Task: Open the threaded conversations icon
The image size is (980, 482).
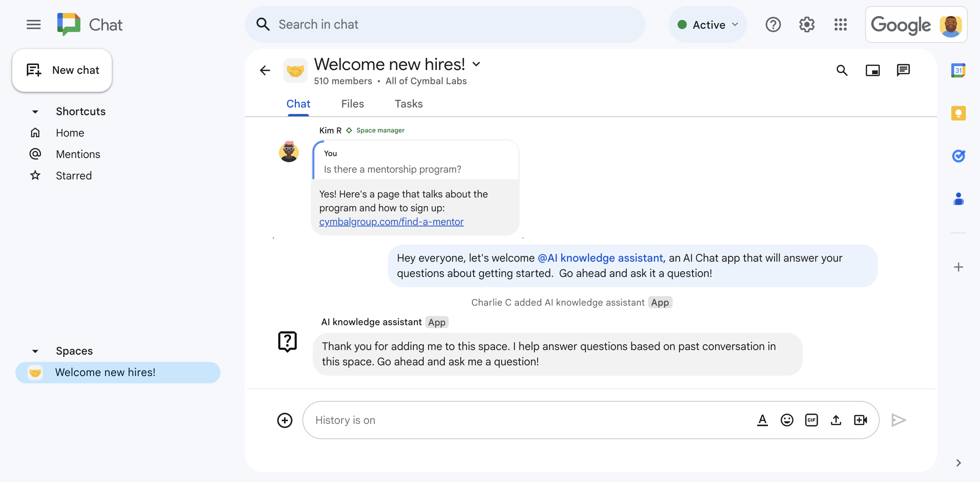Action: pos(904,69)
